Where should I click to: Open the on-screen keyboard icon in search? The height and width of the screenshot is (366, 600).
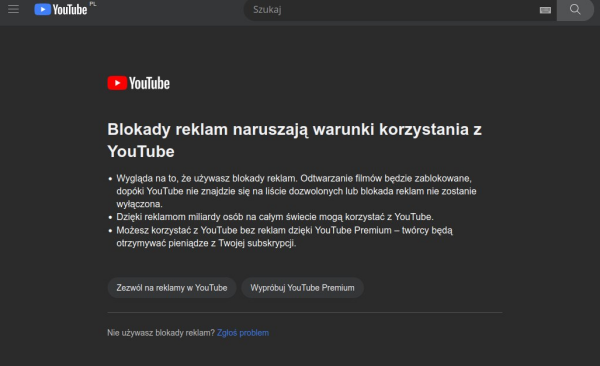[545, 10]
